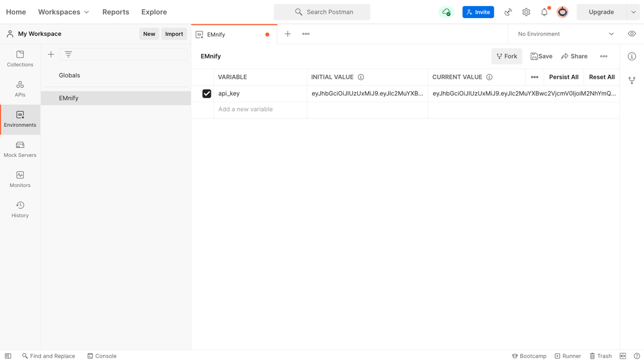This screenshot has width=644, height=362.
Task: Uncheck the api_key variable checkbox
Action: click(x=207, y=93)
